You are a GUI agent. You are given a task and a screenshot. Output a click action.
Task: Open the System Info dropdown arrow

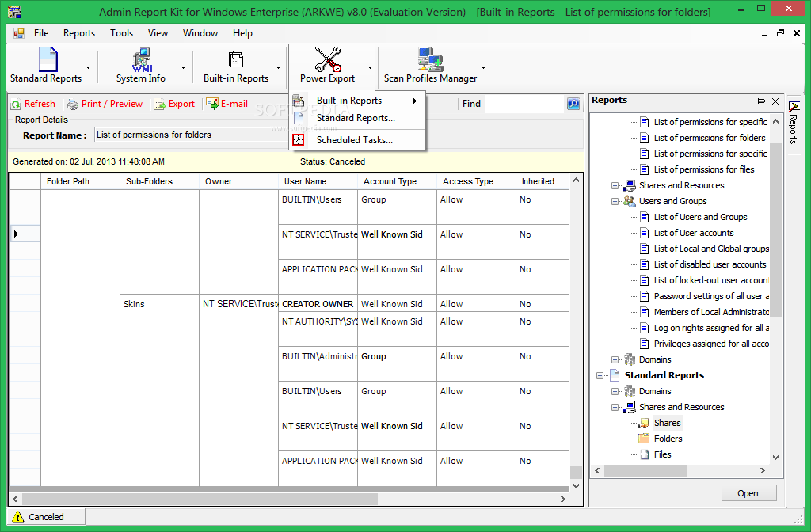(183, 68)
